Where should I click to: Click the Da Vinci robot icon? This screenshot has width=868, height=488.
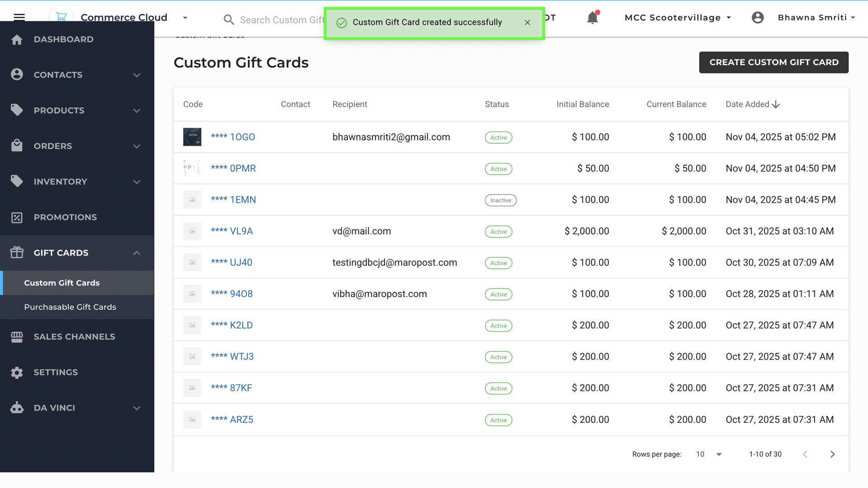pyautogui.click(x=17, y=407)
